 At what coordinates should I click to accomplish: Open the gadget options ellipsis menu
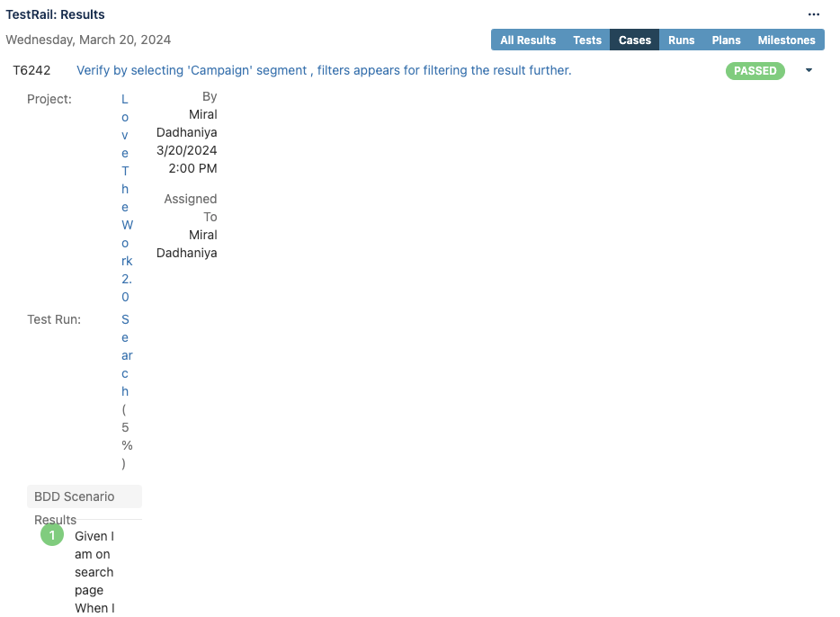[x=813, y=14]
